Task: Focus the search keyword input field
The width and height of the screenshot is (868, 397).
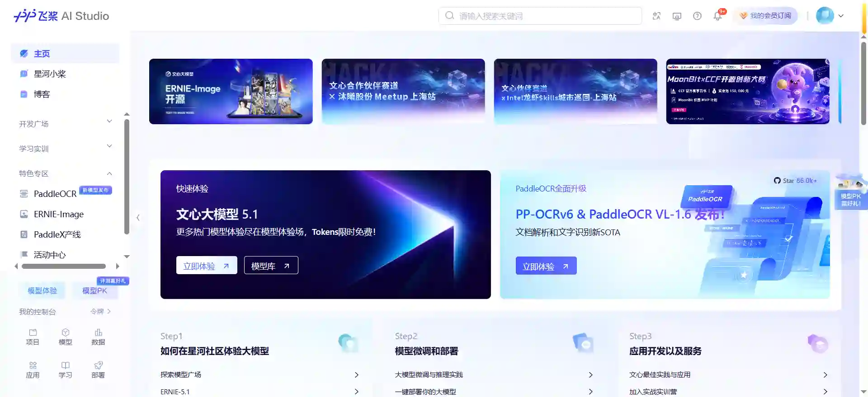Action: [540, 16]
